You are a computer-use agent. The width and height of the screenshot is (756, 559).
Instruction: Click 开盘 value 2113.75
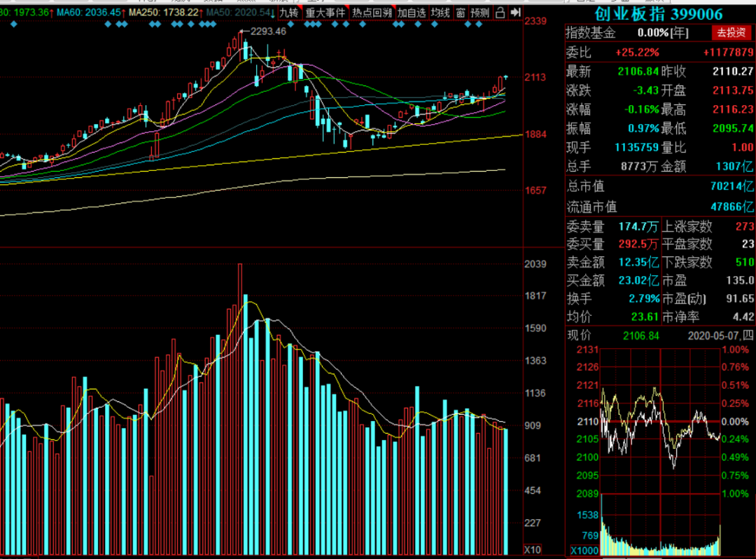point(733,90)
